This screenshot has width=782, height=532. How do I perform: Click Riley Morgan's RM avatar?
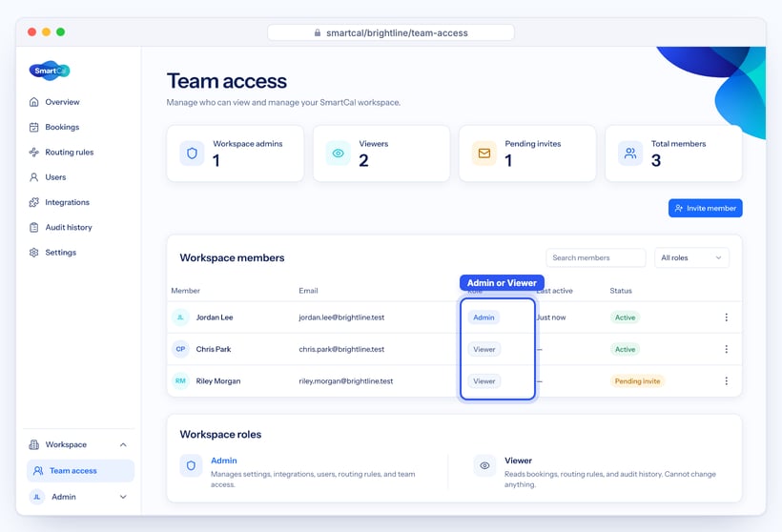[180, 381]
